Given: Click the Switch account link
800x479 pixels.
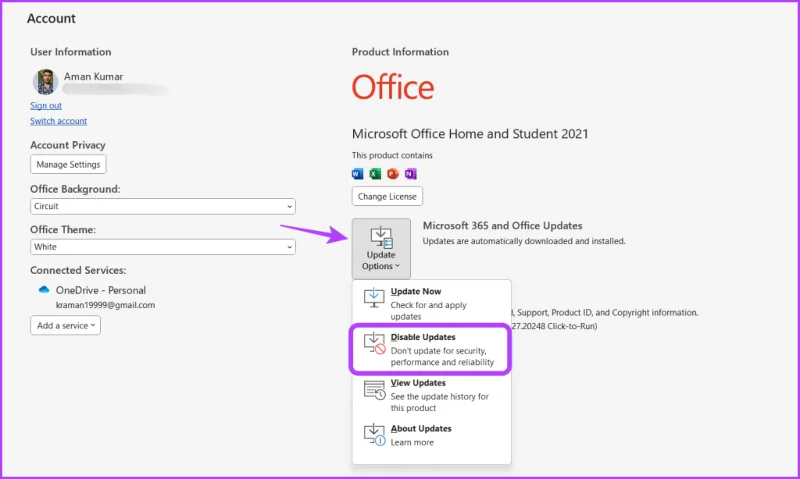Looking at the screenshot, I should (58, 121).
